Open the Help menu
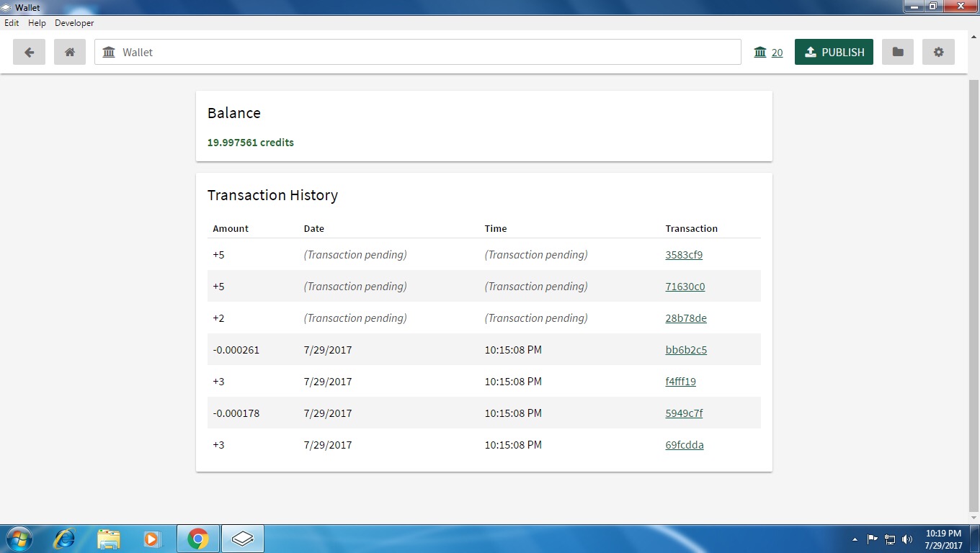Image resolution: width=980 pixels, height=553 pixels. coord(37,23)
